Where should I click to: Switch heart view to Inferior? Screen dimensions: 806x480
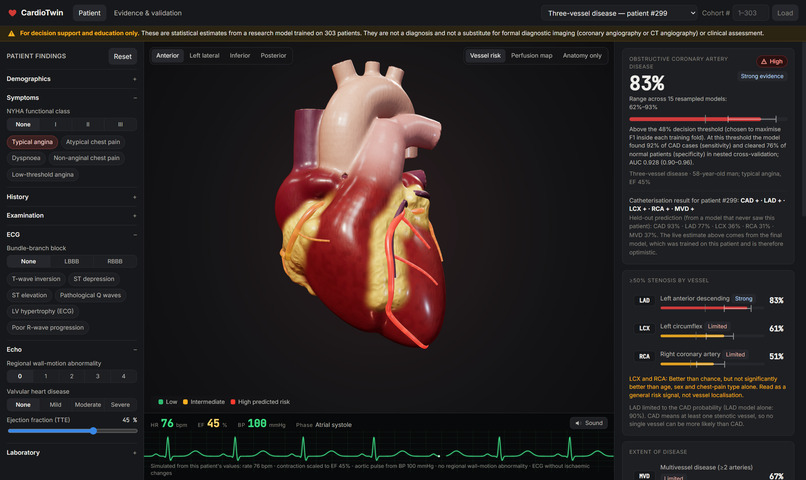coord(240,56)
